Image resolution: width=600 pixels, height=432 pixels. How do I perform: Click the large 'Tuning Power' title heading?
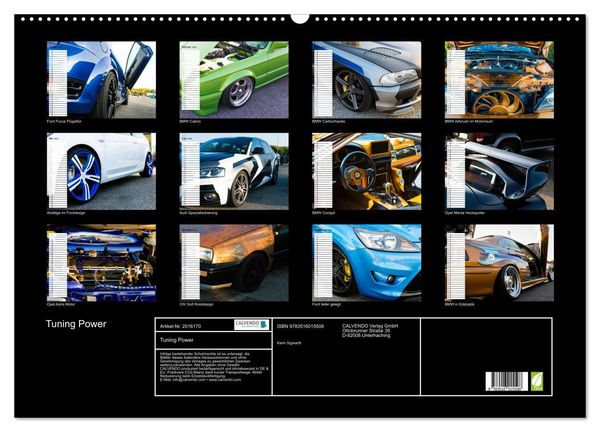(76, 324)
